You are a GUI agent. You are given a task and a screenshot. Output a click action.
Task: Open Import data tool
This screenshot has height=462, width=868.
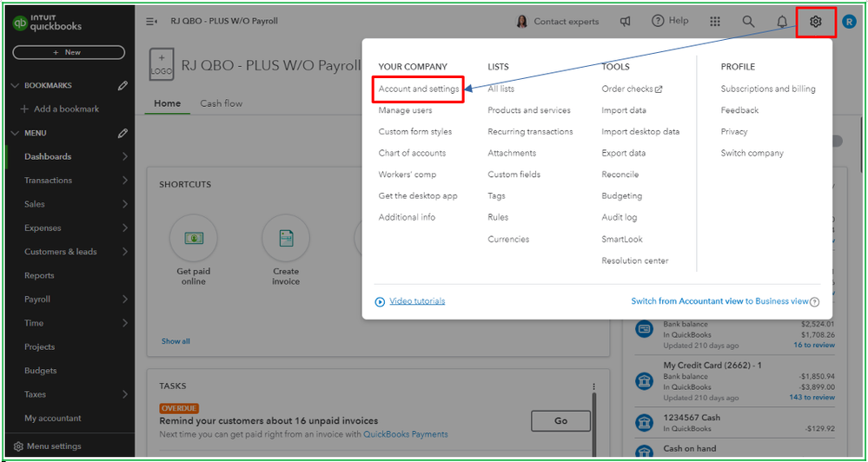(624, 110)
